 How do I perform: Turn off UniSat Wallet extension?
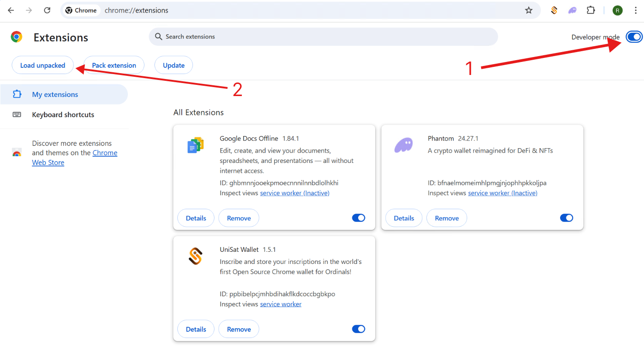click(359, 329)
